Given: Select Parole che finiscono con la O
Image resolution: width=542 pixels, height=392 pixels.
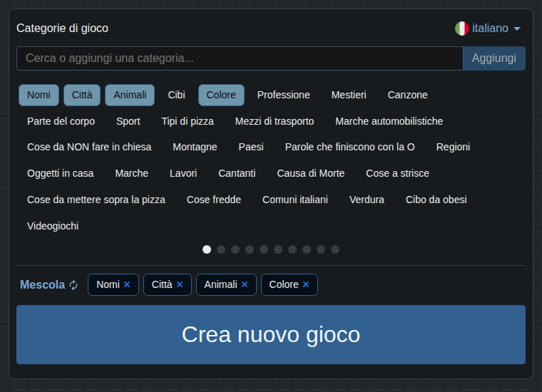Looking at the screenshot, I should (x=350, y=147).
